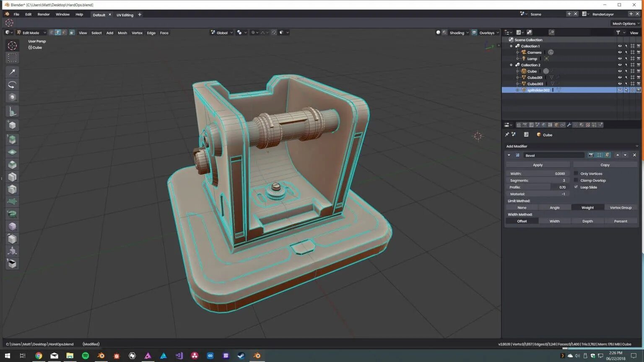Collapse Collection 2 in the outliner
The image size is (644, 362).
[511, 65]
